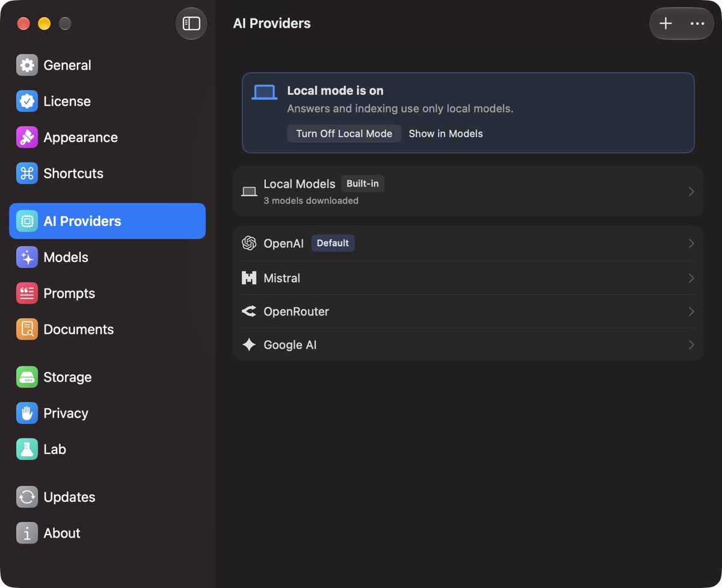This screenshot has width=722, height=588.
Task: Click the Lab flask icon
Action: click(27, 450)
